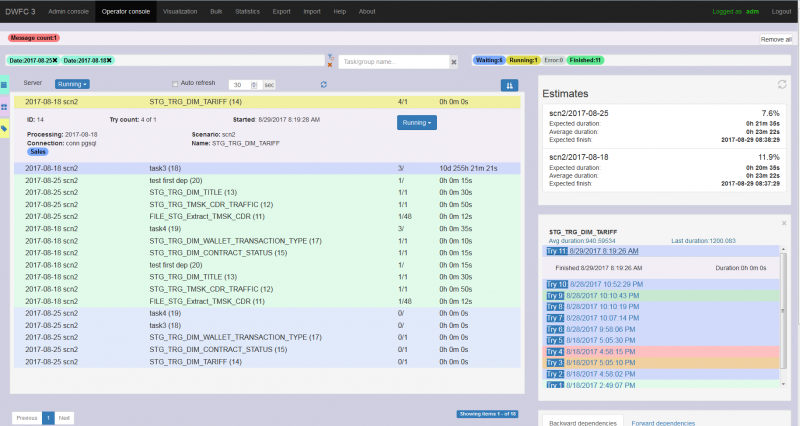Click Logout
The height and width of the screenshot is (426, 800).
(781, 11)
